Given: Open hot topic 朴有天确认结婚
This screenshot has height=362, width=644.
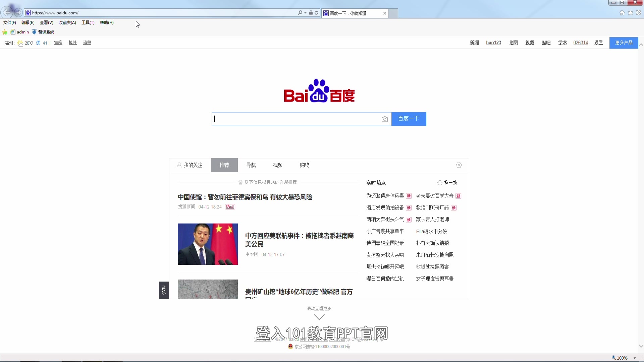Looking at the screenshot, I should click(432, 243).
